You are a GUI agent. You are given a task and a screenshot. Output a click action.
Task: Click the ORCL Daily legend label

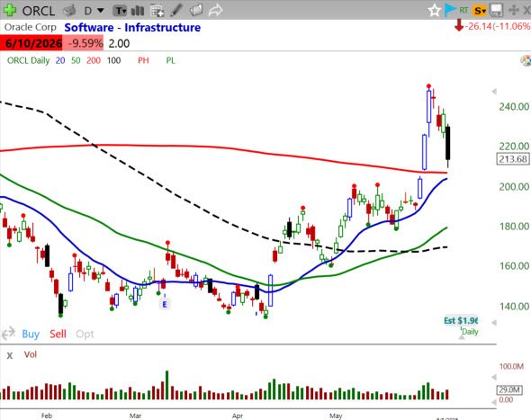pyautogui.click(x=28, y=60)
